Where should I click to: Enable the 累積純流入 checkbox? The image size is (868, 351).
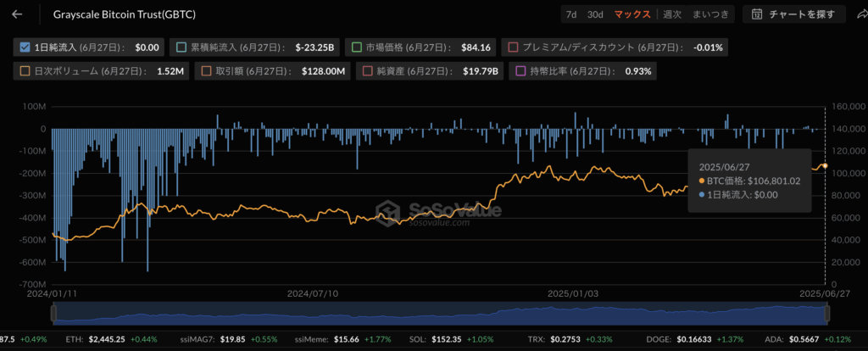(x=181, y=47)
